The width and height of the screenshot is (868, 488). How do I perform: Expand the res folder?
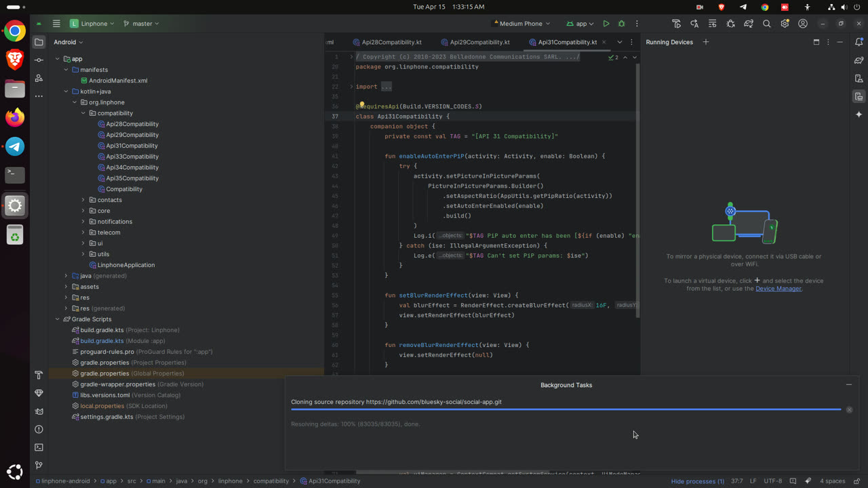click(66, 298)
